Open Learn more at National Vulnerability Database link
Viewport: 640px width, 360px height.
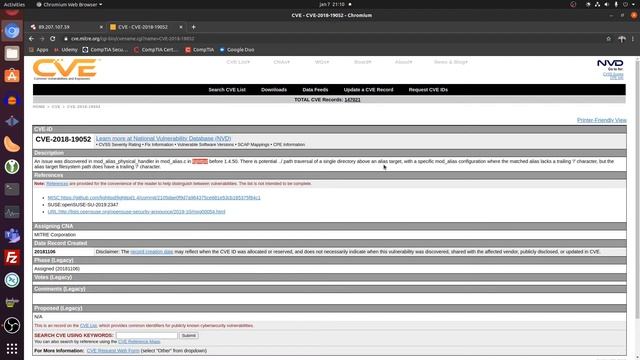coord(163,139)
